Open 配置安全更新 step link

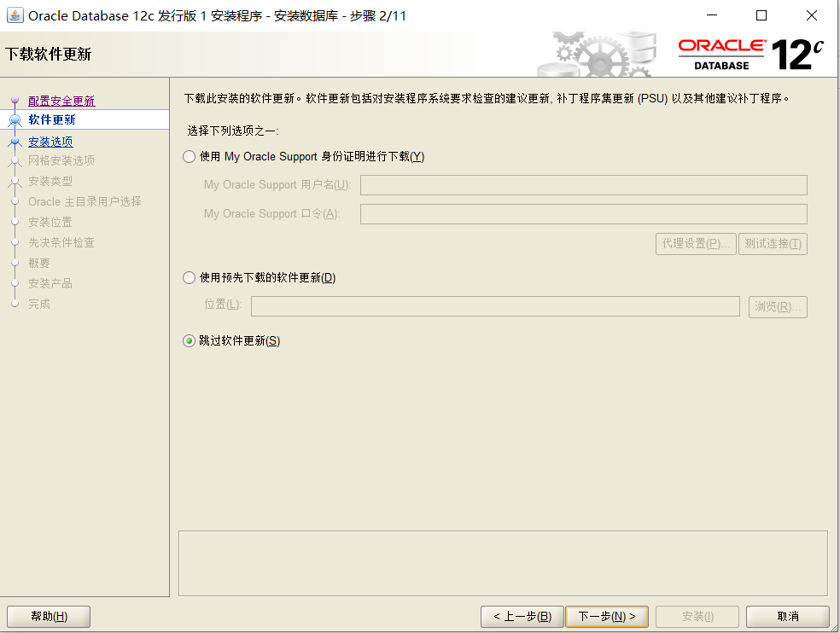[61, 101]
